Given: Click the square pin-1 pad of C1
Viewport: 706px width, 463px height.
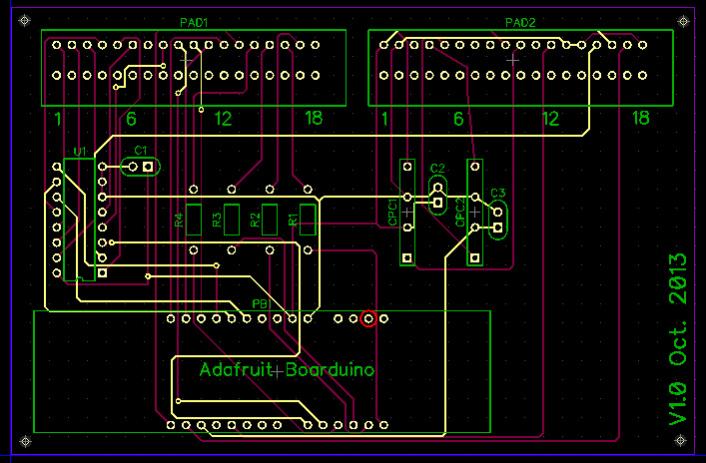Looking at the screenshot, I should click(148, 167).
